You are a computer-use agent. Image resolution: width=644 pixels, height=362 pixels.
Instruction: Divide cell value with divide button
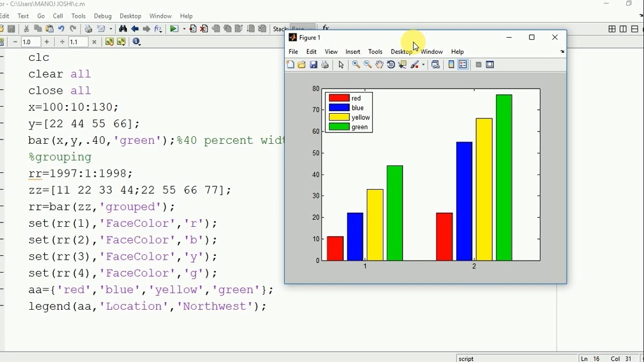[62, 42]
